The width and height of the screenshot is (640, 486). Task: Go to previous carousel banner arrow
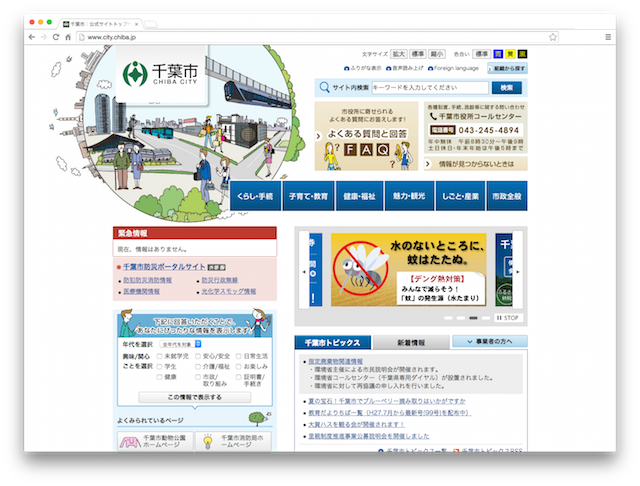point(304,271)
